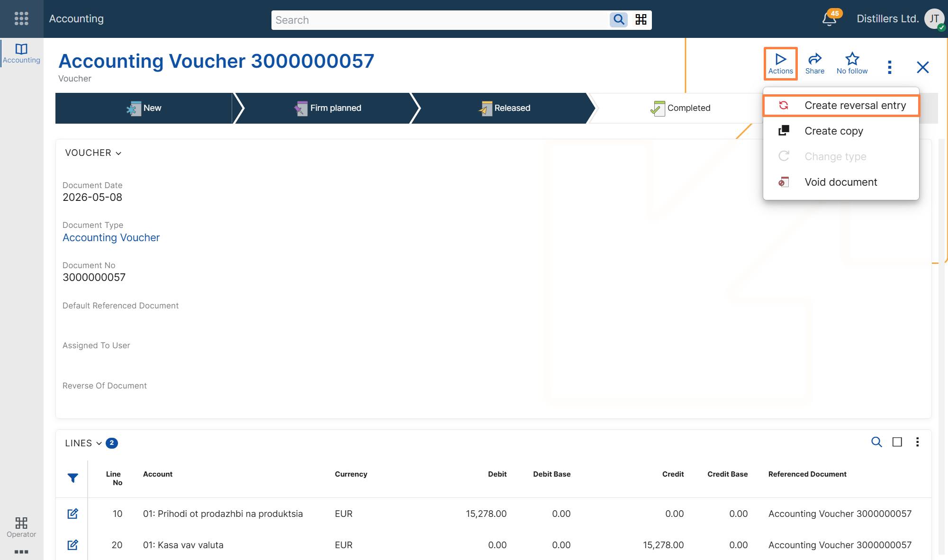This screenshot has width=948, height=560.
Task: Open the Operator sidebar item
Action: point(21,527)
